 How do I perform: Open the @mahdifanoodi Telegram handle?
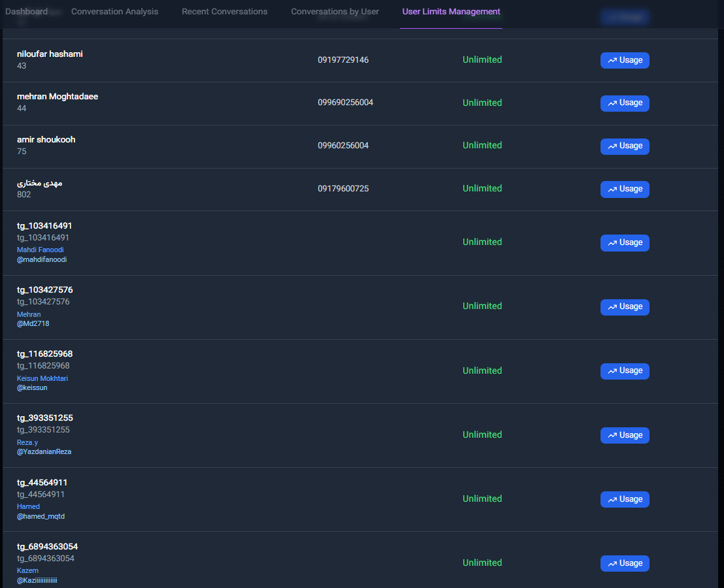click(42, 259)
